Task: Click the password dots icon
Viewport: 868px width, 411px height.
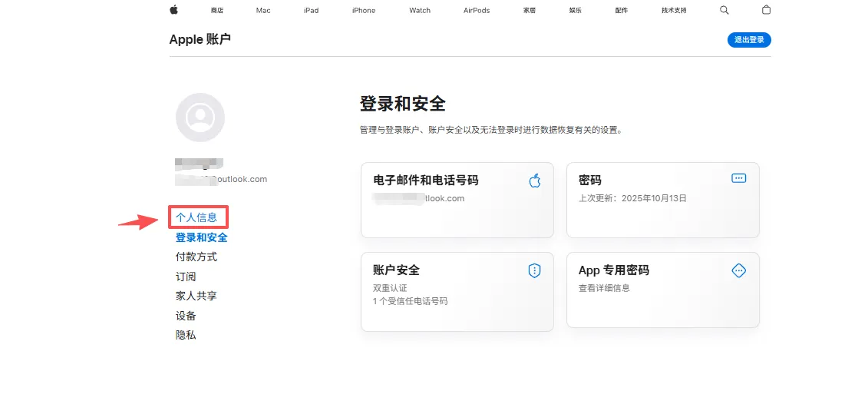Action: [739, 178]
